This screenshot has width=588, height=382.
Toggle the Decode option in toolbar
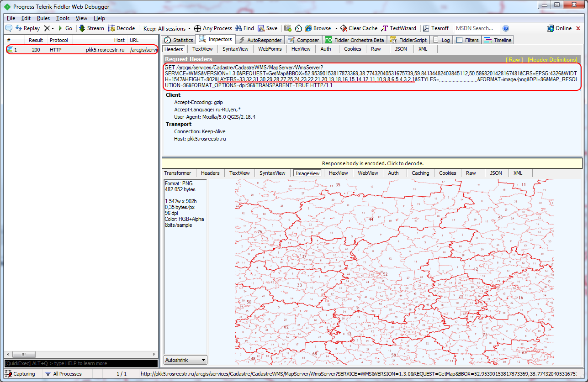click(x=122, y=28)
